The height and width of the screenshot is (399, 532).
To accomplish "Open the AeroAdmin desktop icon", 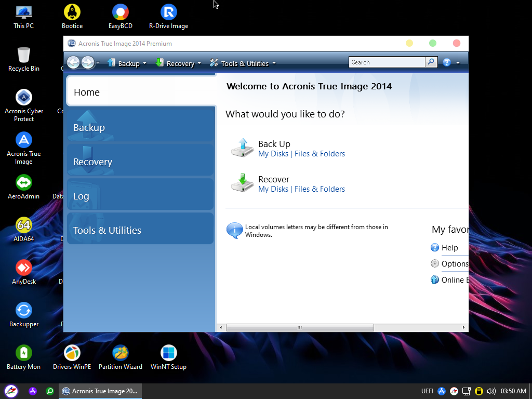I will 24,187.
